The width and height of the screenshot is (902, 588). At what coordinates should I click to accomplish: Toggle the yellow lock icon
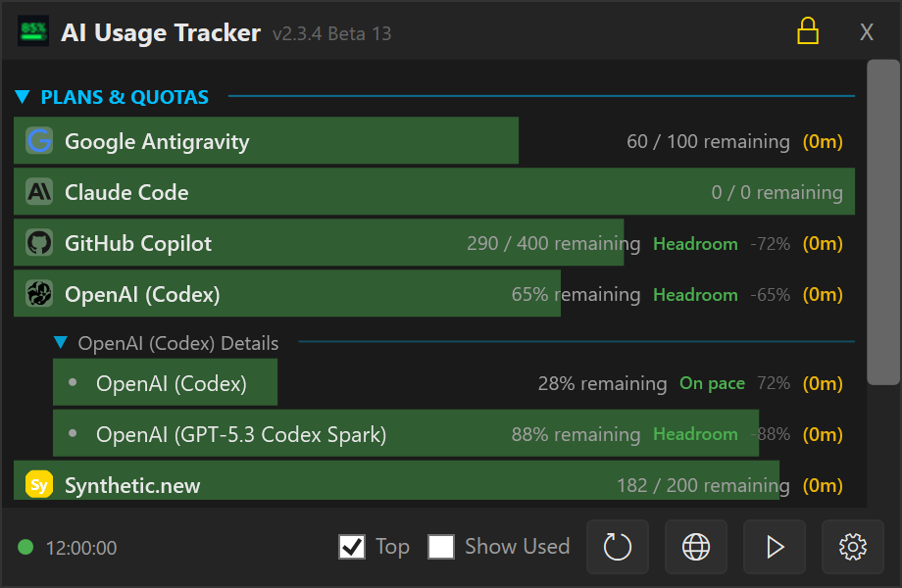pos(808,31)
